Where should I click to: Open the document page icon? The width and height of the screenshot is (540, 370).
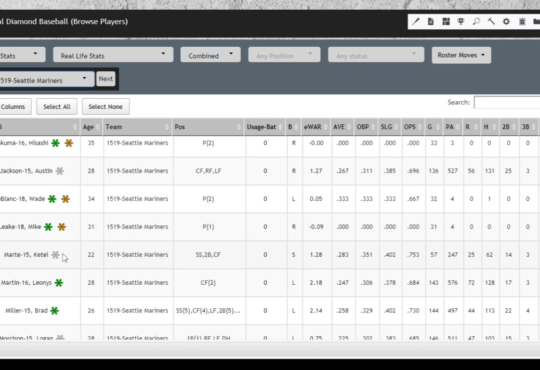[x=430, y=21]
